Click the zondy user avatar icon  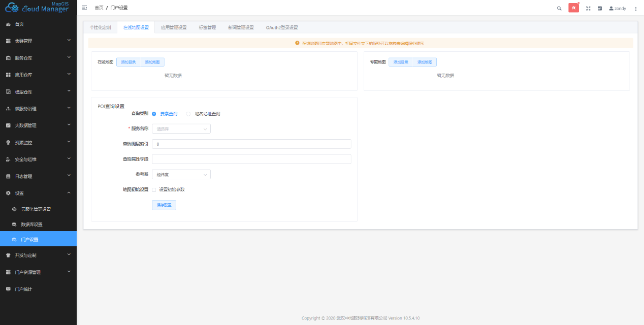[611, 8]
